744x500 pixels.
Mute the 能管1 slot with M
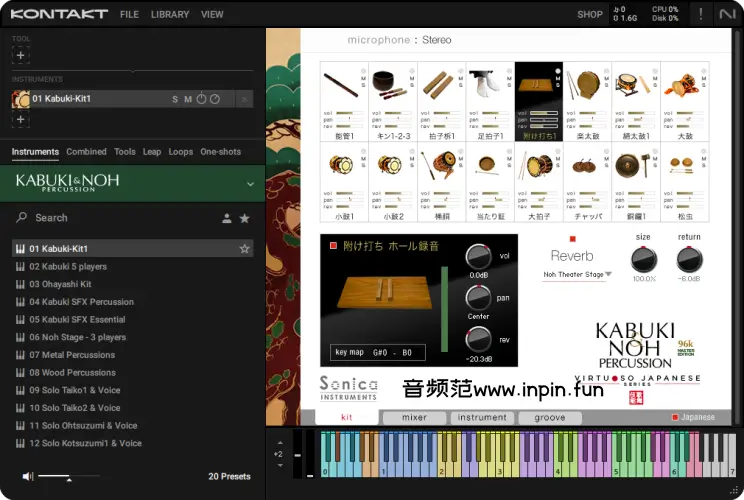pyautogui.click(x=363, y=78)
